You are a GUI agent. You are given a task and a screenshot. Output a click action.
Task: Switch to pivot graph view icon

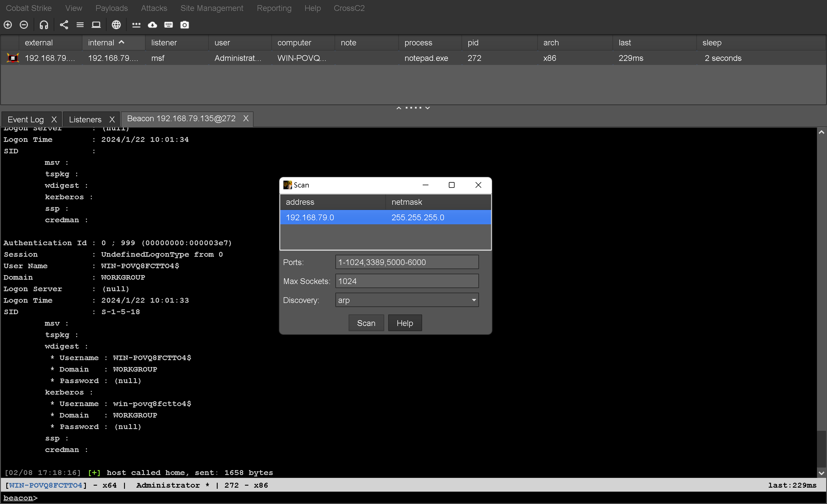pyautogui.click(x=64, y=24)
